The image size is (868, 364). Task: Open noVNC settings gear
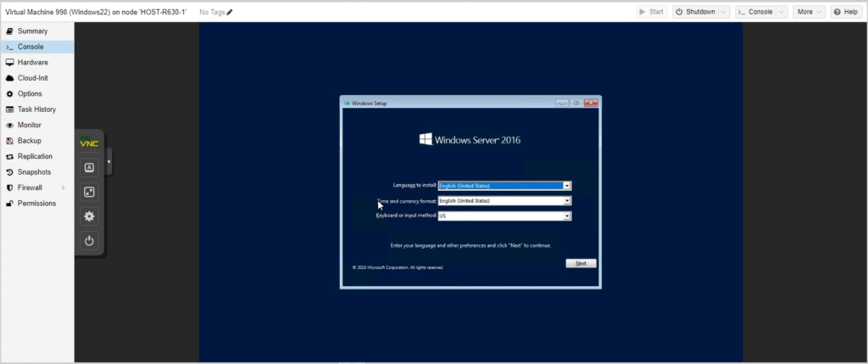coord(89,216)
